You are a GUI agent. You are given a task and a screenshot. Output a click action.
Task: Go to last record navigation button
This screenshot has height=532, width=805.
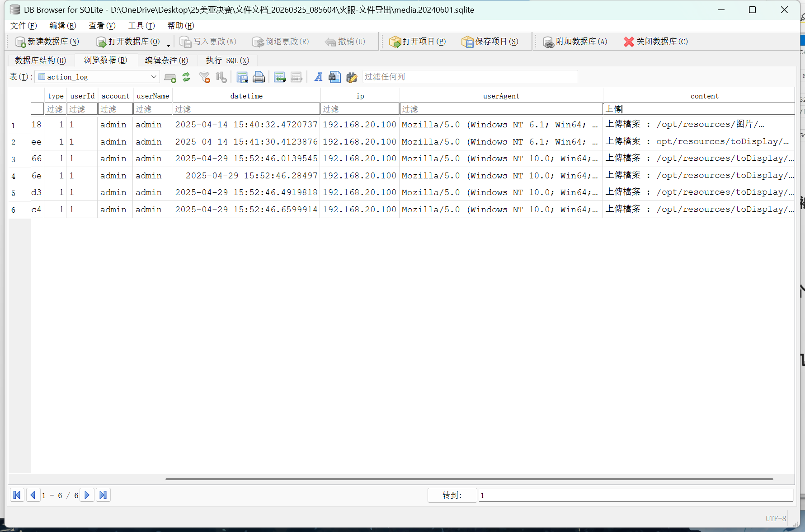click(103, 495)
